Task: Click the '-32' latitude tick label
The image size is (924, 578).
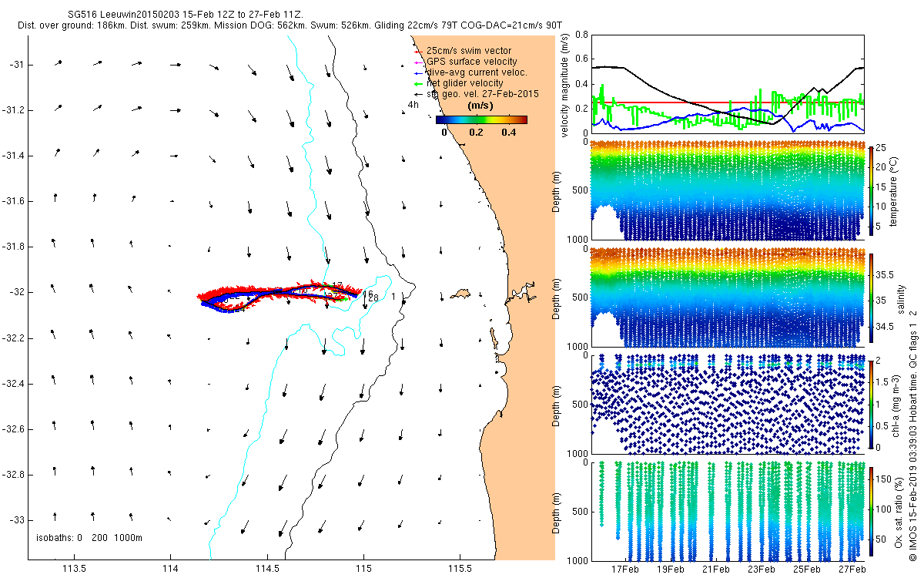Action: click(x=16, y=293)
